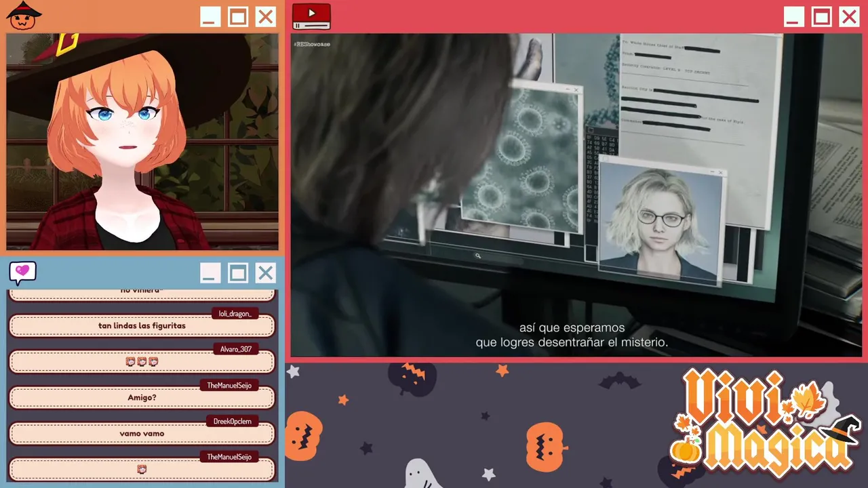
Task: Click username Dreek0pclem in chat
Action: click(232, 422)
